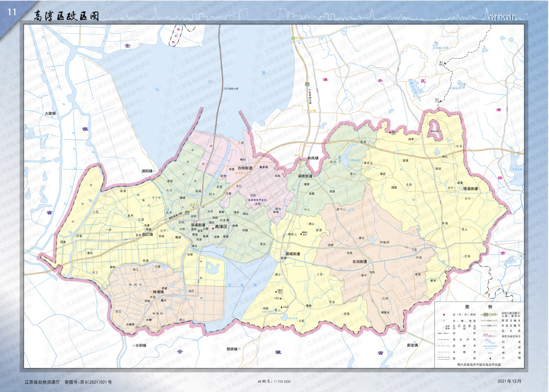549x392 pixels.
Task: Click the 戴家城 village label
Action: click(x=264, y=167)
